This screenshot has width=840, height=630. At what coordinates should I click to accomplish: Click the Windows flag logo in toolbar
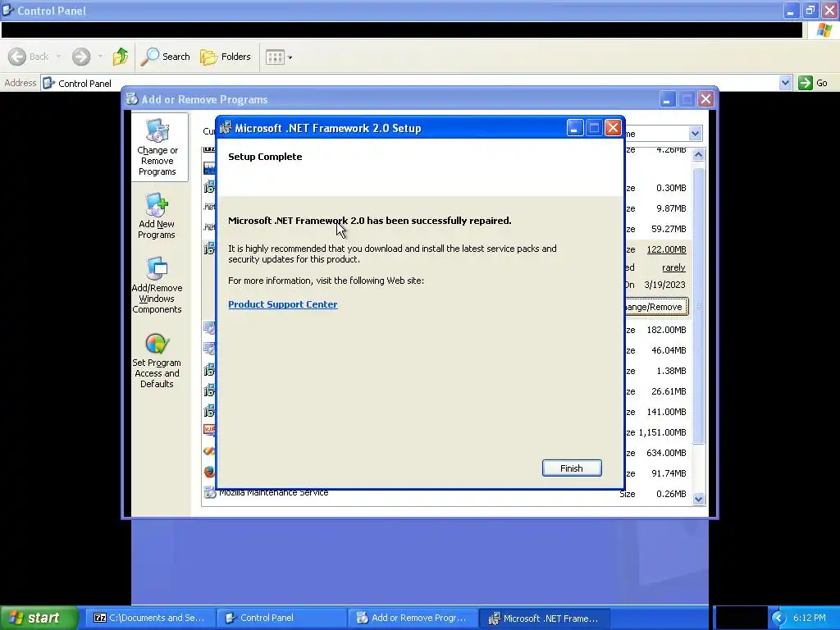coord(824,30)
